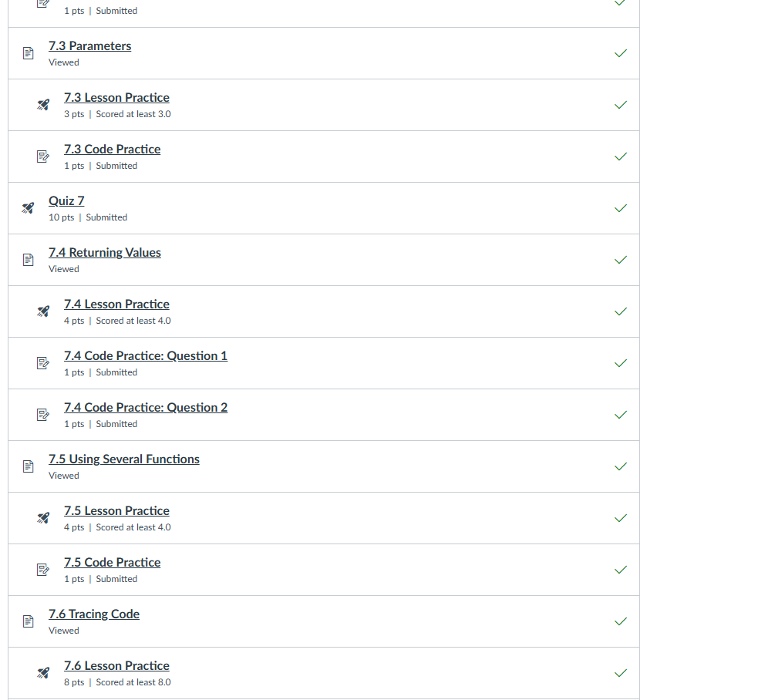This screenshot has width=775, height=700.
Task: Open the 7.6 Tracing Code lesson
Action: (x=94, y=614)
